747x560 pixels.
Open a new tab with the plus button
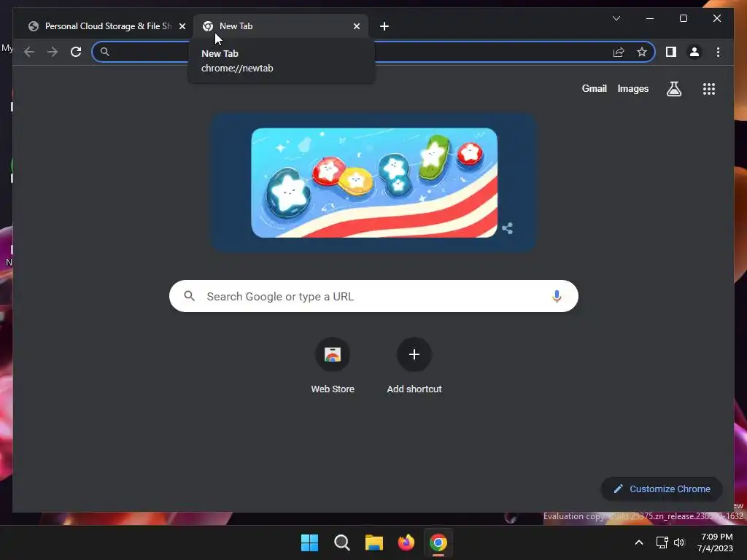[384, 26]
